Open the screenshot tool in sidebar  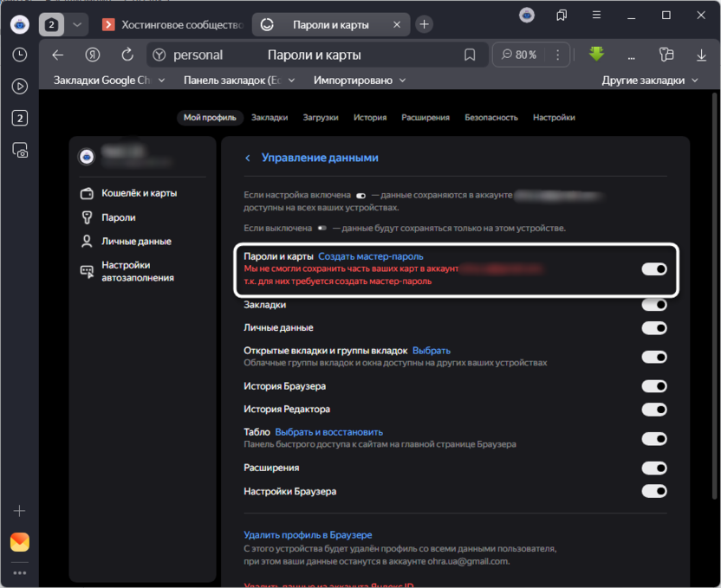coord(20,150)
